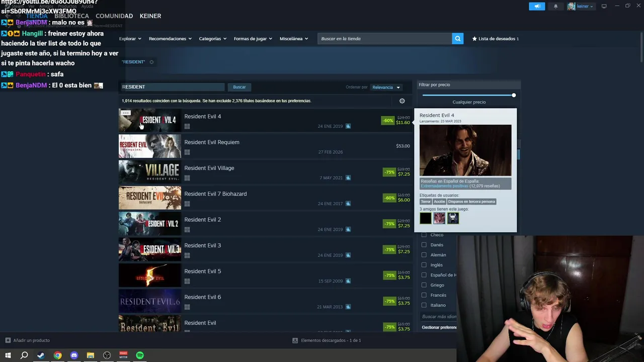Open OBS Studio from the taskbar
The height and width of the screenshot is (362, 644).
pos(107,355)
